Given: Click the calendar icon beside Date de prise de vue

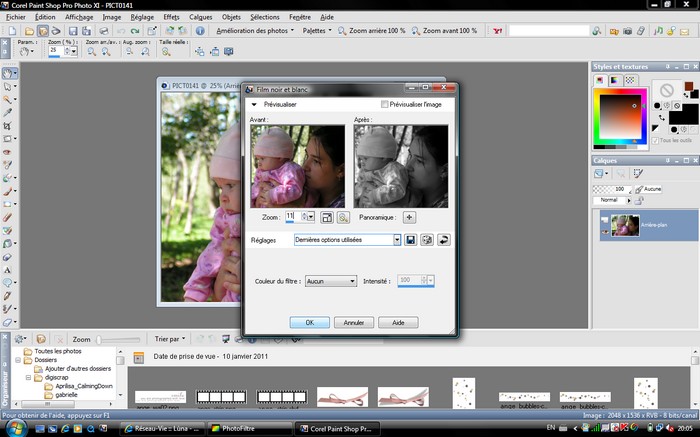Looking at the screenshot, I should 139,358.
